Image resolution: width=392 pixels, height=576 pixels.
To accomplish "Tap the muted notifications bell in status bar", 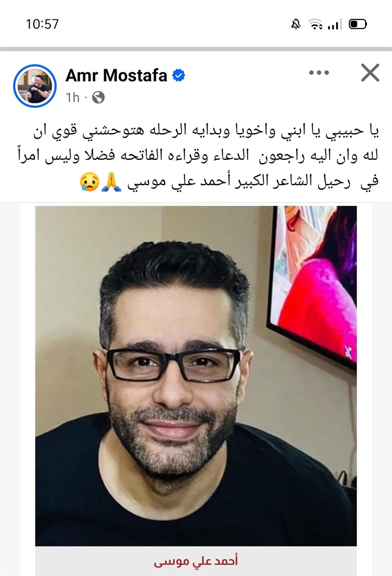I will click(x=296, y=24).
